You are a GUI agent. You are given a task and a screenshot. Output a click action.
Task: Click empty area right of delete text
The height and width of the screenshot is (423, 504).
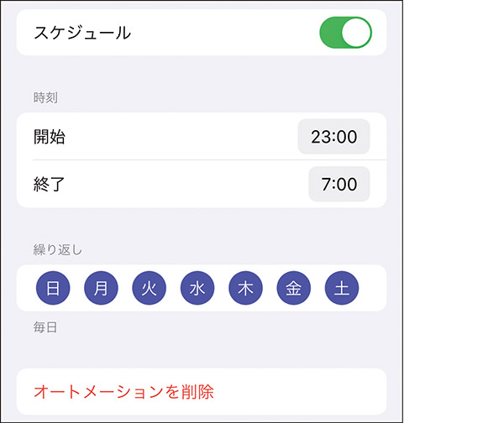click(x=302, y=391)
